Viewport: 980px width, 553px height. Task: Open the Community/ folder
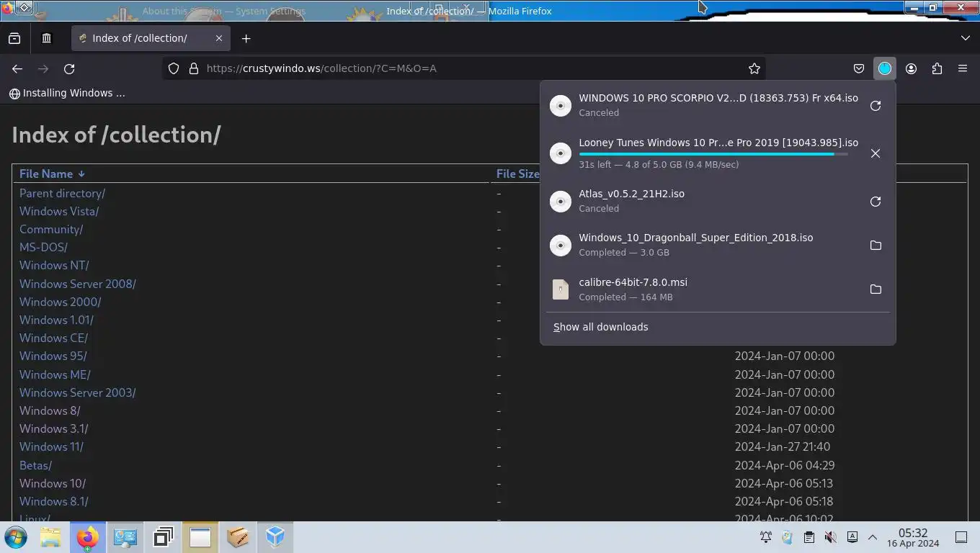(x=51, y=229)
